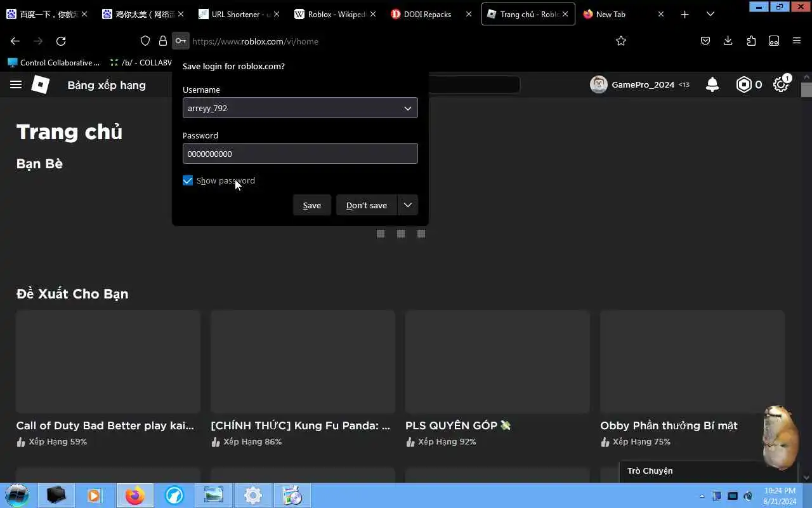Viewport: 812px width, 508px height.
Task: Bookmark this page with the star
Action: (x=621, y=41)
